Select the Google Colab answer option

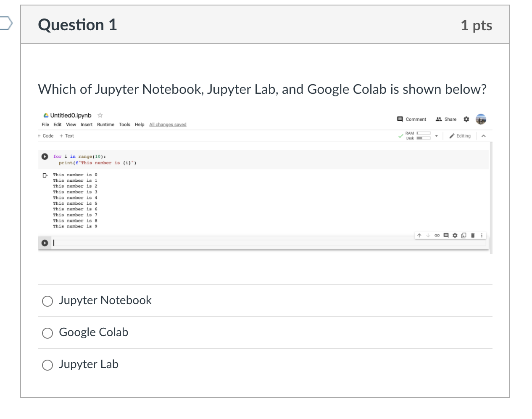coord(47,333)
